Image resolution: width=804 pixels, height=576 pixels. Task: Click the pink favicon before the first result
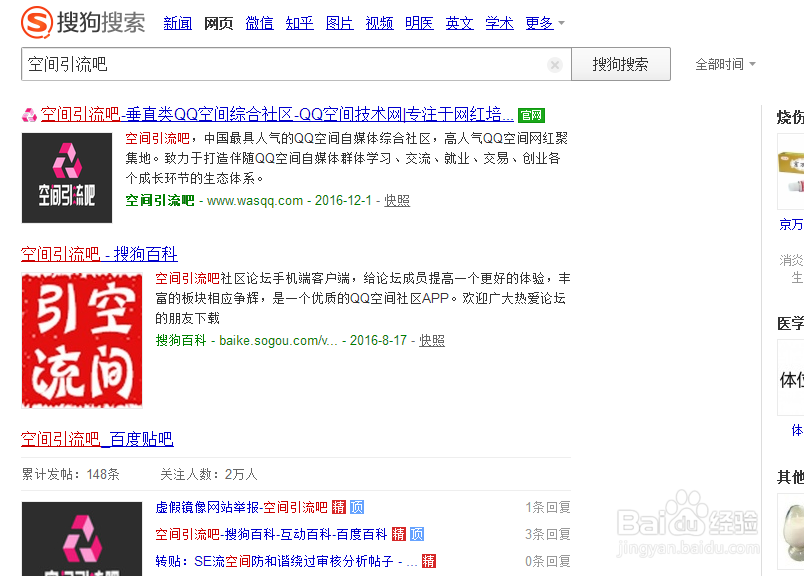29,115
